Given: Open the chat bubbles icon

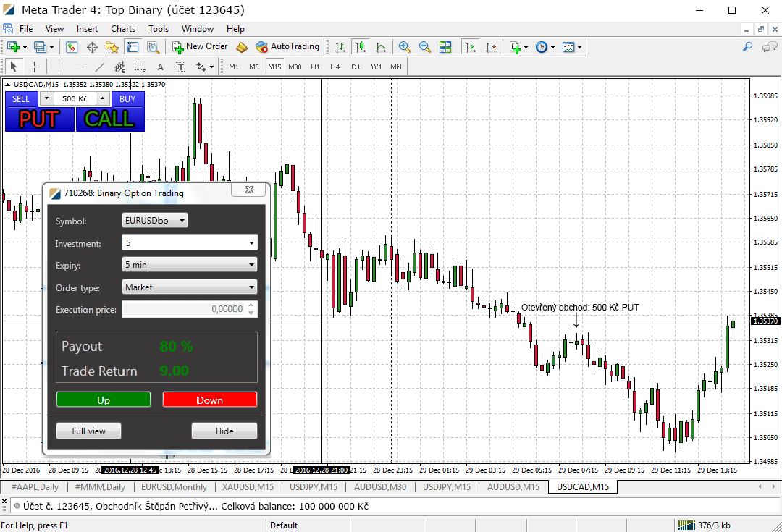Looking at the screenshot, I should [770, 47].
